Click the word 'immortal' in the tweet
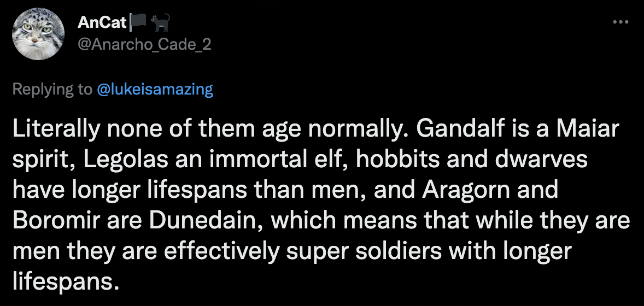 (x=252, y=159)
